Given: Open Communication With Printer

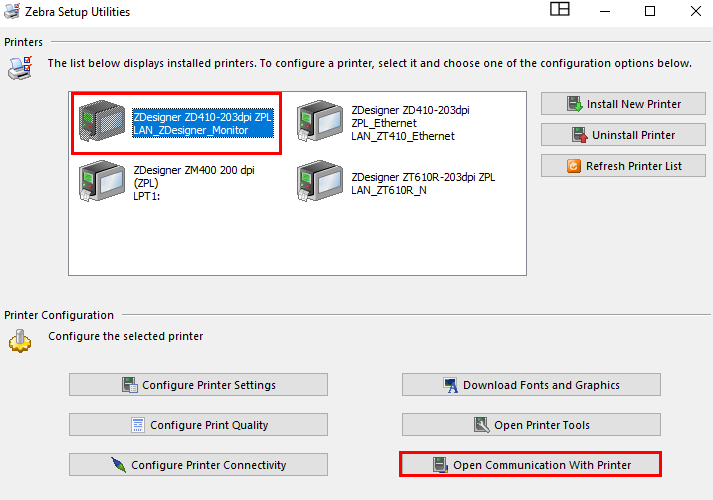Looking at the screenshot, I should tap(531, 465).
